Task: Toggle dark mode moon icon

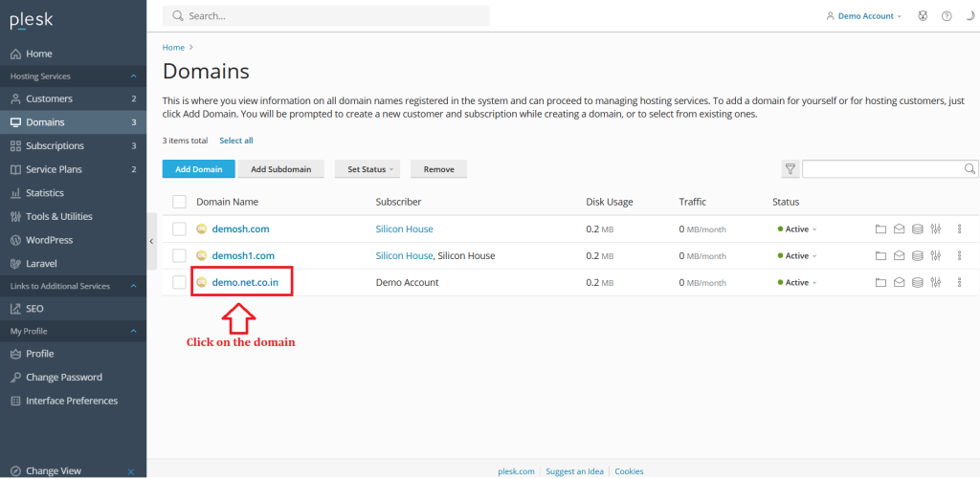Action: [x=969, y=16]
